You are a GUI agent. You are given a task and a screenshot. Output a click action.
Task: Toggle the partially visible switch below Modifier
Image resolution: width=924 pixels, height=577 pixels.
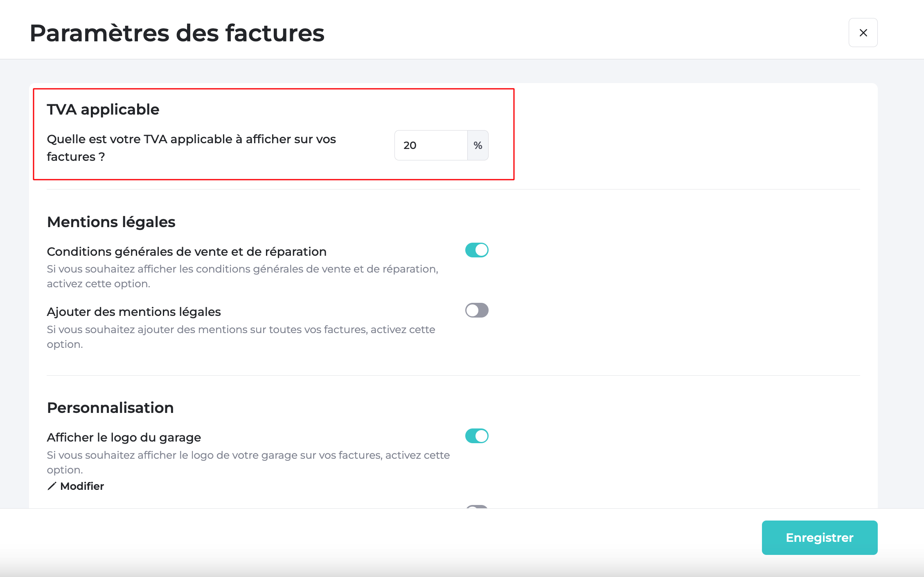(477, 507)
